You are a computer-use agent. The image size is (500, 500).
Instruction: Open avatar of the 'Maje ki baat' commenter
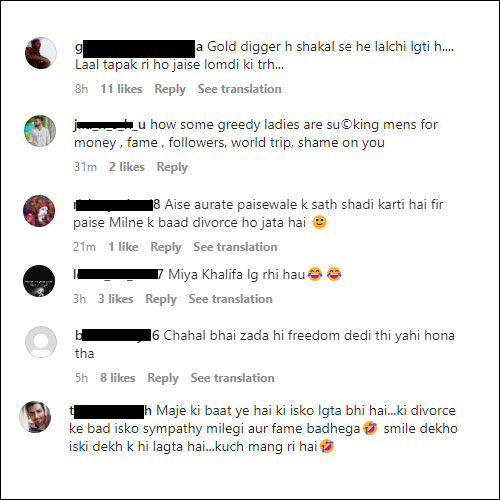coord(35,417)
